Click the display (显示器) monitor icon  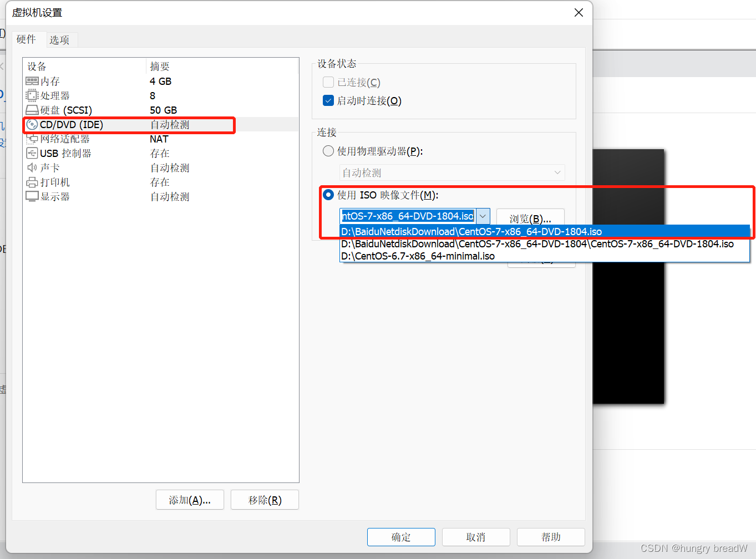coord(32,196)
